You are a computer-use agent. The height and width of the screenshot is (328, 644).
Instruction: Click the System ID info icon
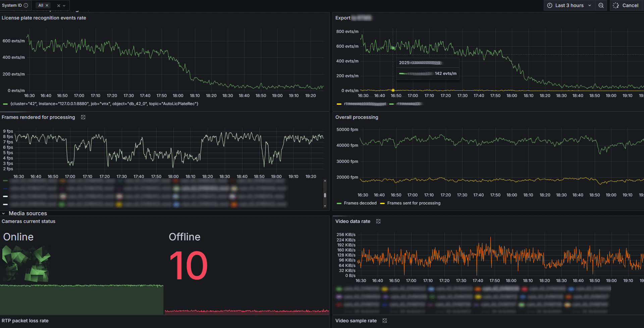point(26,5)
